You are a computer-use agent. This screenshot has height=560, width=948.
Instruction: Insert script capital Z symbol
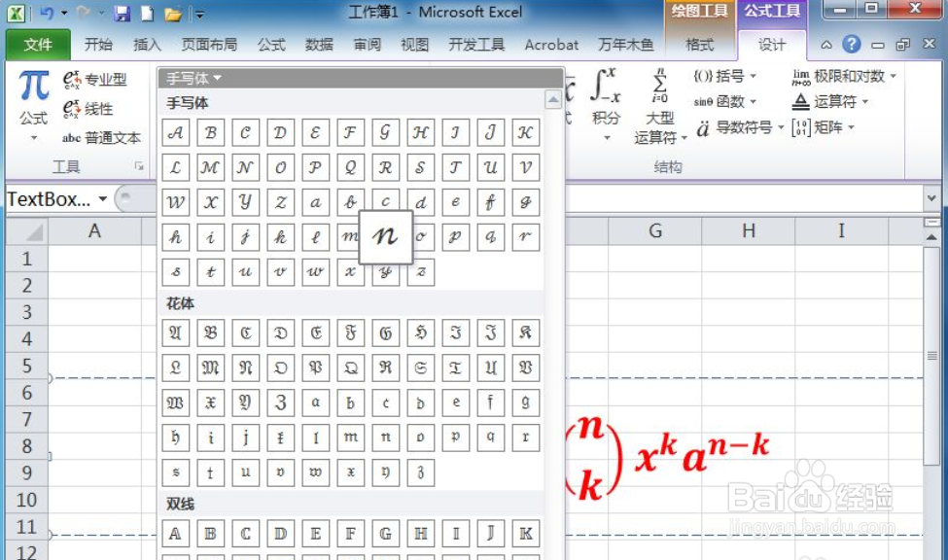[x=281, y=202]
